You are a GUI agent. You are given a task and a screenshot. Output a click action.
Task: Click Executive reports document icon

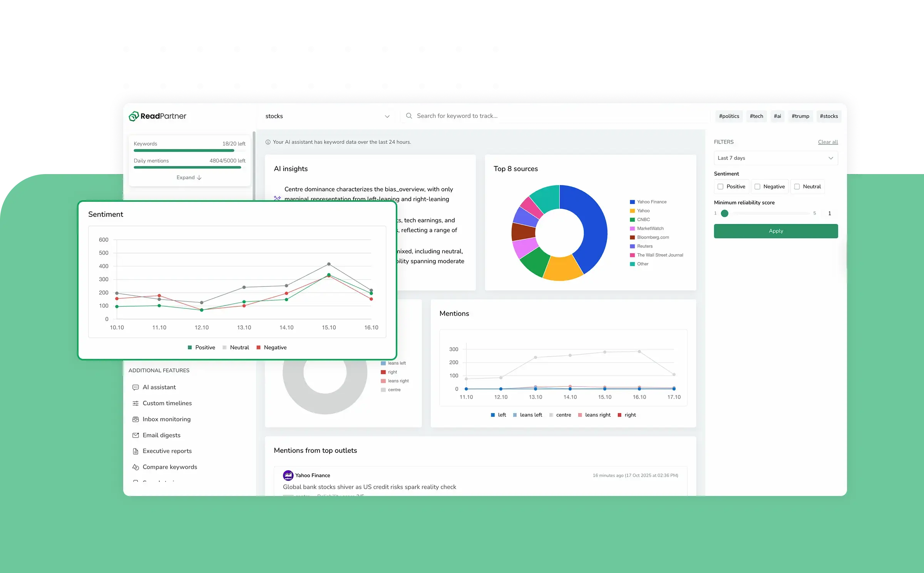click(136, 451)
